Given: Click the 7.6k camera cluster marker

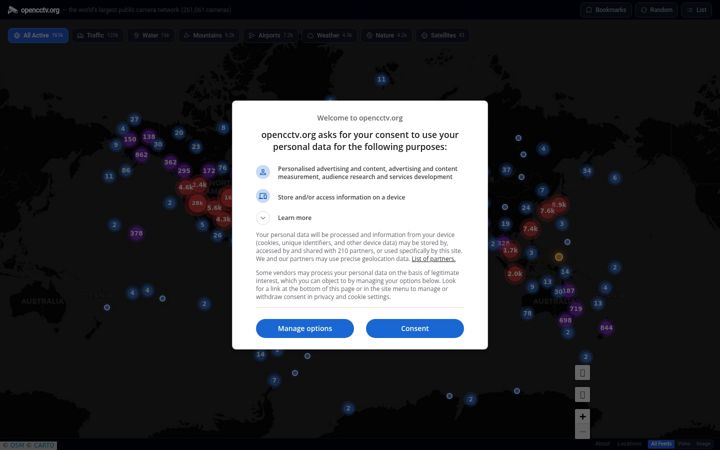Looking at the screenshot, I should (547, 211).
